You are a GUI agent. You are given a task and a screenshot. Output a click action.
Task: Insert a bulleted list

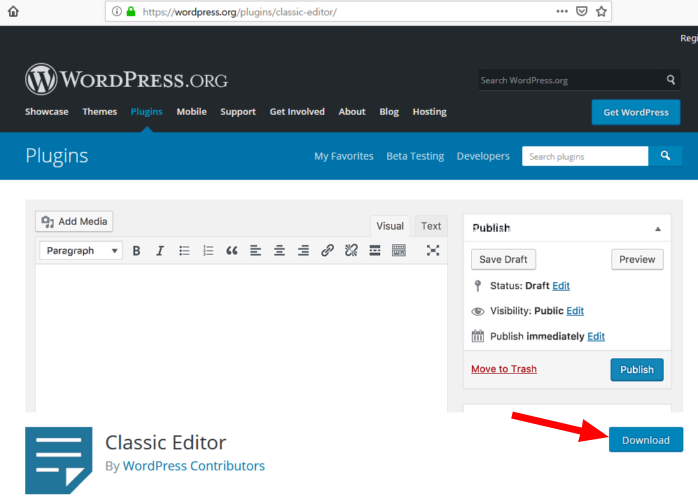click(x=184, y=251)
